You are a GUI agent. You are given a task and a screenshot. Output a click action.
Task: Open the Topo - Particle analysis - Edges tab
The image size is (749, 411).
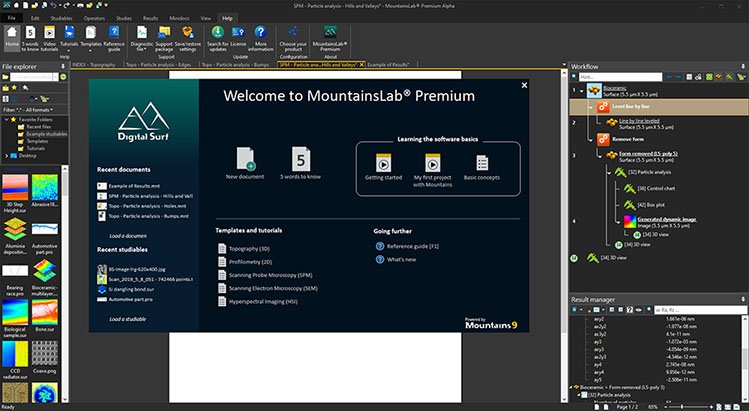159,65
